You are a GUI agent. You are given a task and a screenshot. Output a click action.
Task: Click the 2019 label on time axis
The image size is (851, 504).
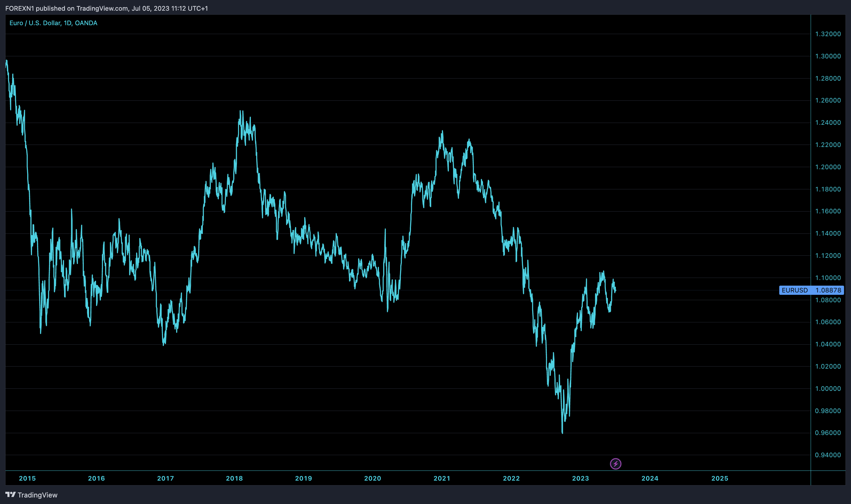click(304, 478)
